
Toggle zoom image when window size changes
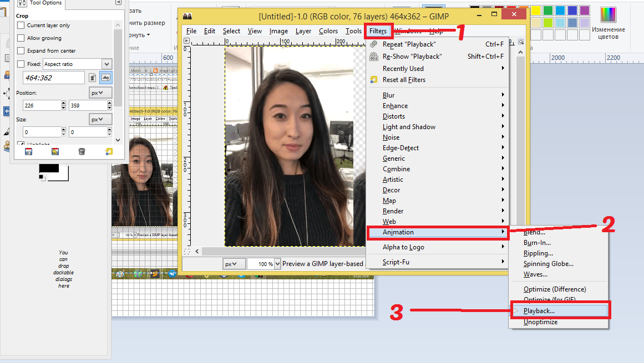[x=521, y=42]
